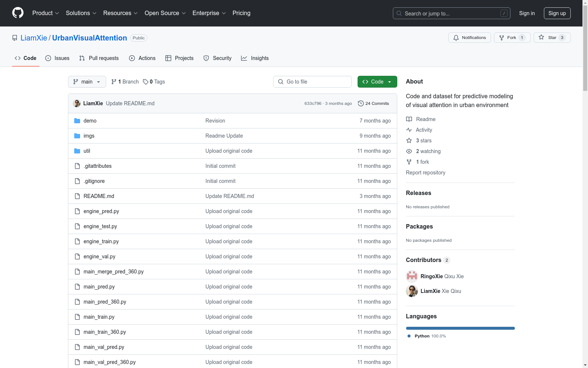This screenshot has height=368, width=588.
Task: Open the LiamXie owner profile link
Action: (34, 38)
